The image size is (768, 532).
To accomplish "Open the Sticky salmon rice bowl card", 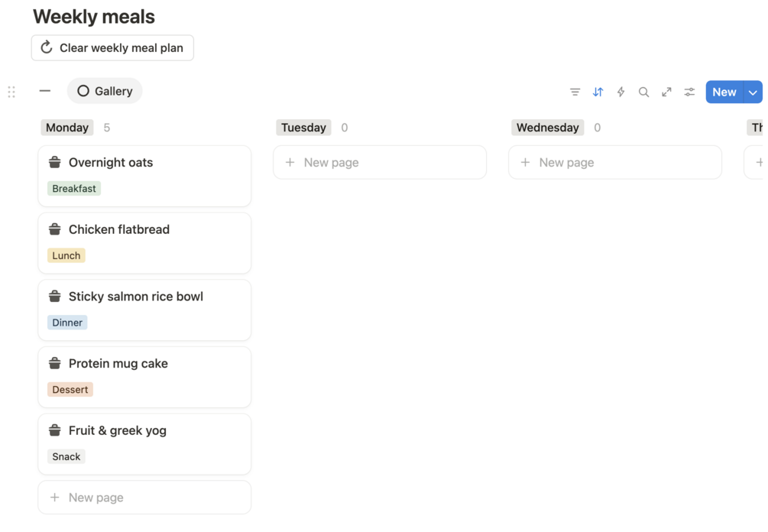I will coord(136,297).
